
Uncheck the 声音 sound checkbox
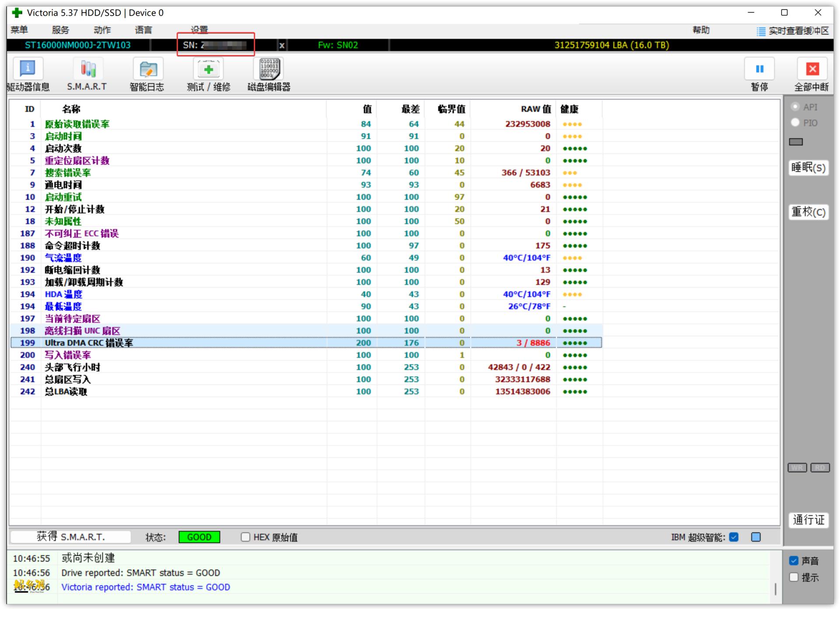pos(794,560)
